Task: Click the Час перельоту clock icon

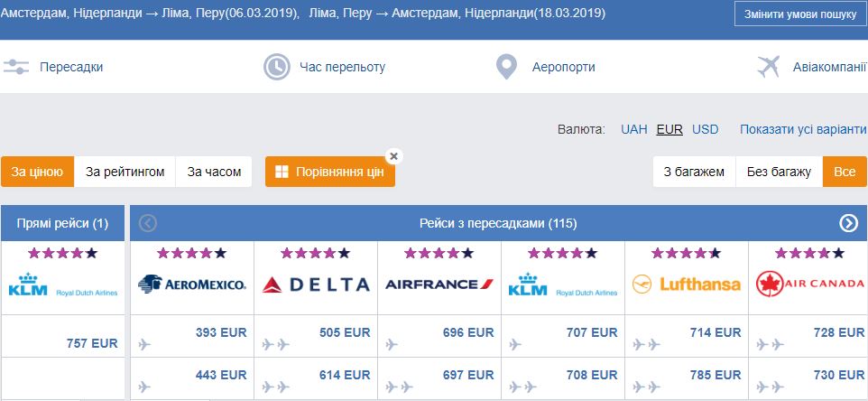Action: coord(276,67)
